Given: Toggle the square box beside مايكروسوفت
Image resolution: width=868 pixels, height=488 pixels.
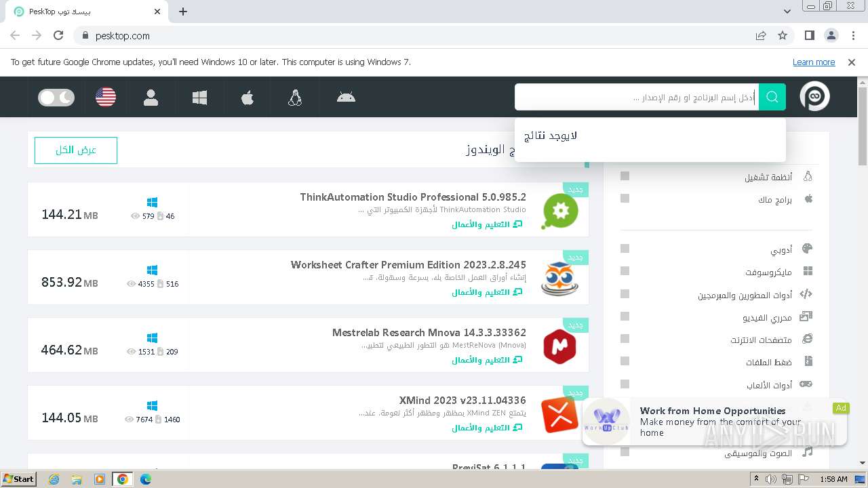Looking at the screenshot, I should 625,271.
